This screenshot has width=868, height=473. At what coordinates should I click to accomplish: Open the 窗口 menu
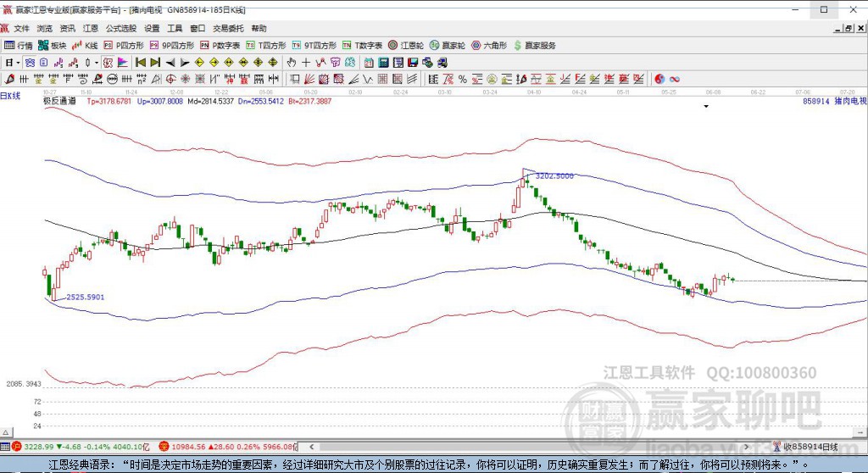[198, 28]
